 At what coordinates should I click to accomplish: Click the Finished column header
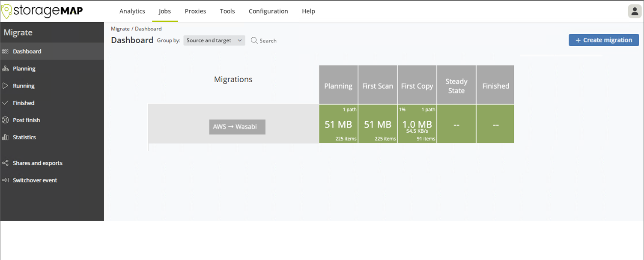pyautogui.click(x=495, y=85)
